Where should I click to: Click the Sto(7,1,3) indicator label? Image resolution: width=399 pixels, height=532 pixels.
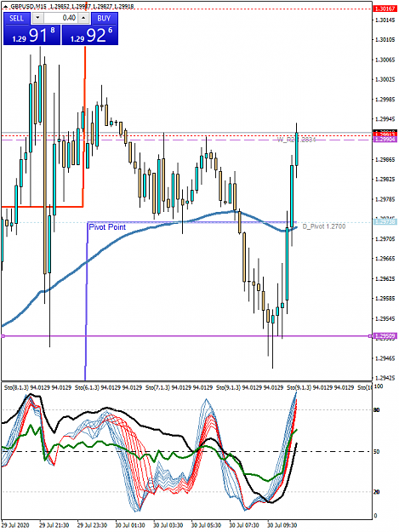(179, 387)
